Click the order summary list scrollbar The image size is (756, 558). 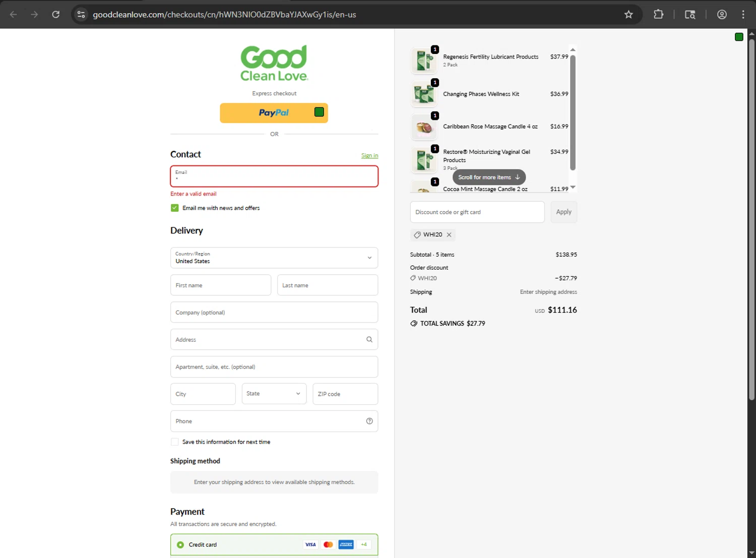click(x=573, y=112)
